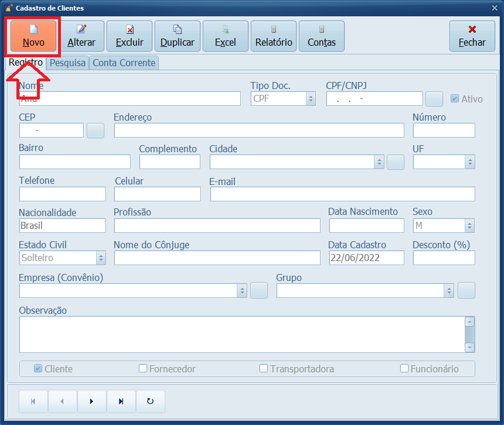
Task: Click the Novo toolbar button
Action: click(33, 36)
